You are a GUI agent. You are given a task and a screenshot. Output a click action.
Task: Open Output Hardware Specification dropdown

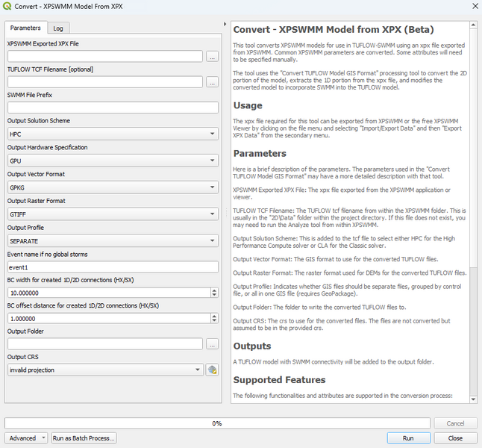coord(113,161)
